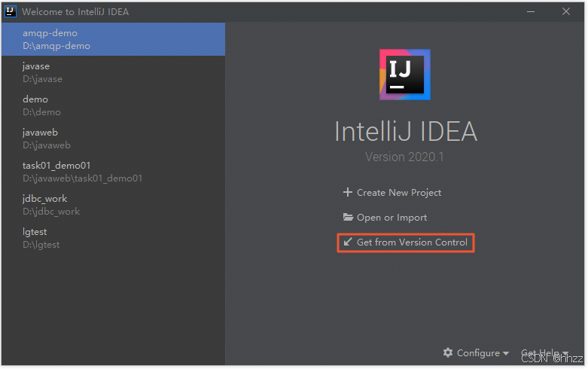Image resolution: width=588 pixels, height=369 pixels.
Task: Click Open or Import
Action: point(392,218)
